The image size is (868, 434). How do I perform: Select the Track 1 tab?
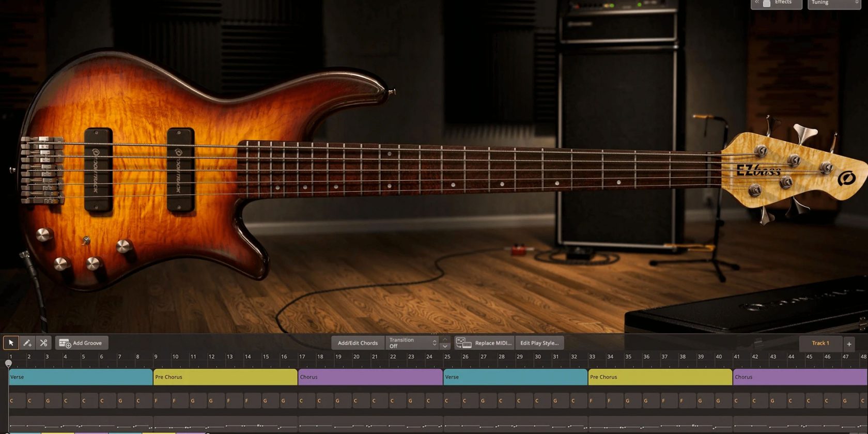pos(820,343)
